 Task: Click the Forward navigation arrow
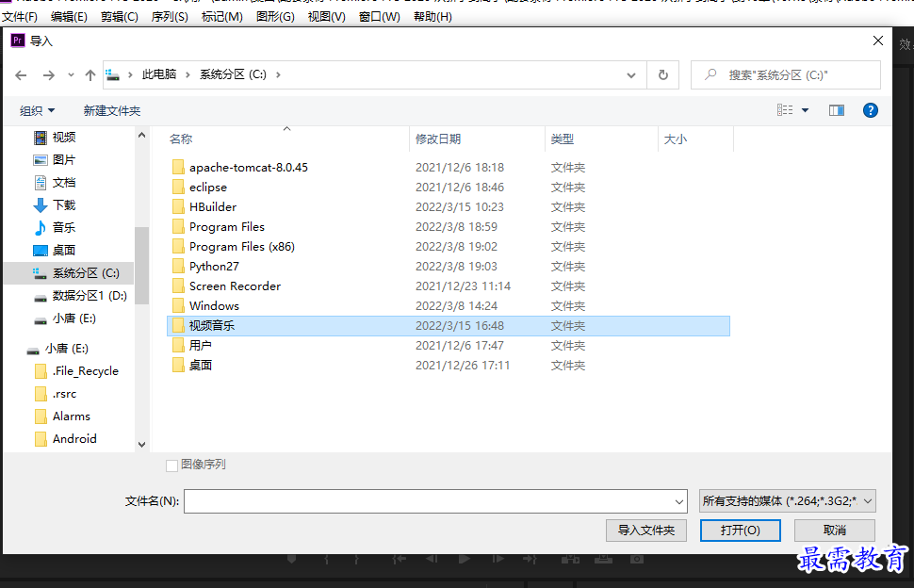click(49, 75)
